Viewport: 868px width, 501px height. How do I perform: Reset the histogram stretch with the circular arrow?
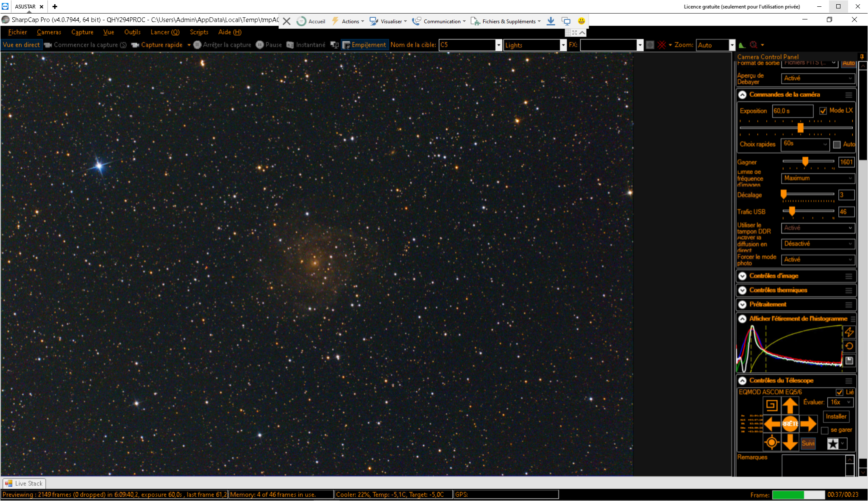pyautogui.click(x=849, y=346)
